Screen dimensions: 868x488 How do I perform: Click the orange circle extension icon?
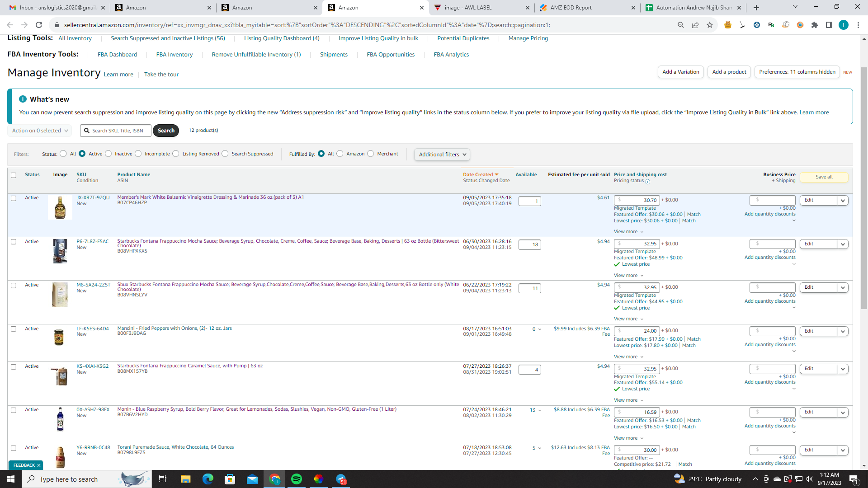800,25
